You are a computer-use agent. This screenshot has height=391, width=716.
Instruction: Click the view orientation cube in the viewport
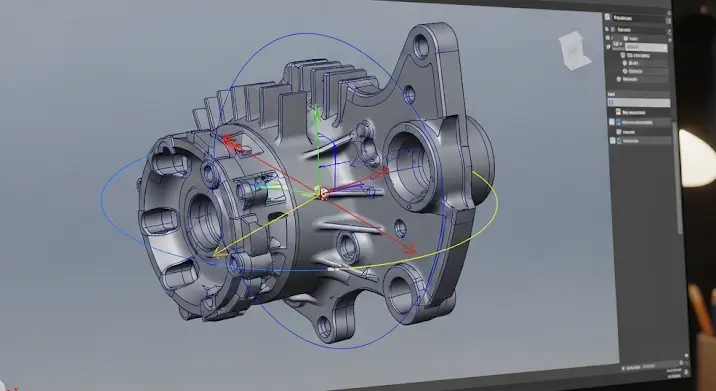tap(574, 50)
